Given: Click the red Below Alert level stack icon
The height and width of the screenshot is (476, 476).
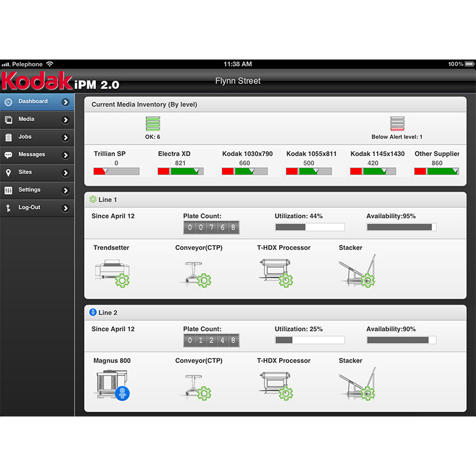Looking at the screenshot, I should pyautogui.click(x=397, y=124).
